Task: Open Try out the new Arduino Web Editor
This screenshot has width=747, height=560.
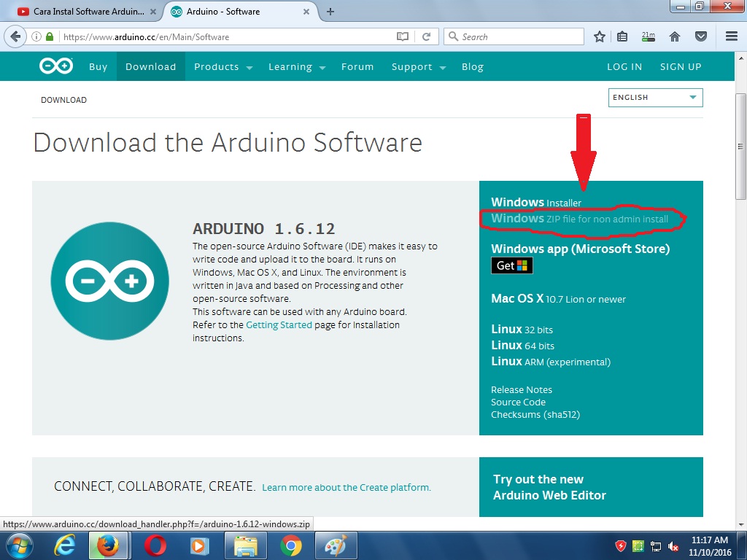Action: pos(549,487)
